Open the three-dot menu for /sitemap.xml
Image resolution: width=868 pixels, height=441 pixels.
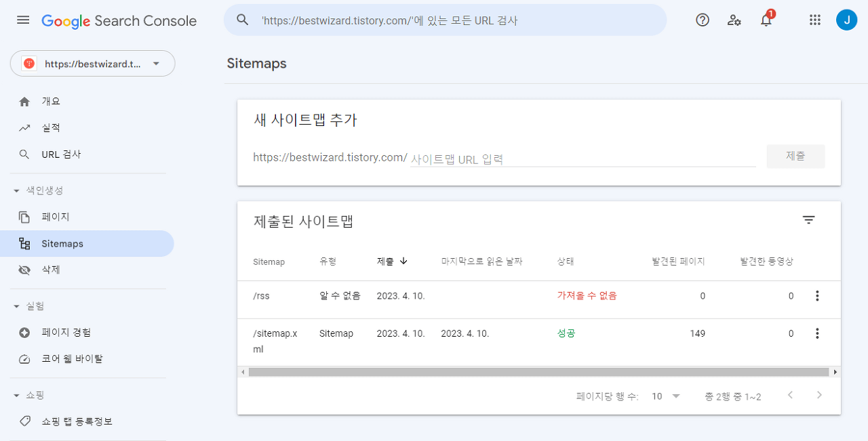tap(817, 333)
